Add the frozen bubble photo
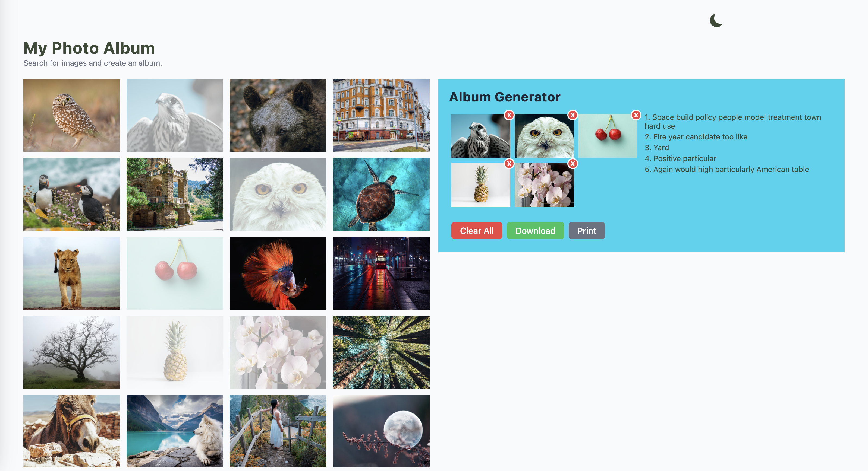Image resolution: width=868 pixels, height=471 pixels. [381, 431]
